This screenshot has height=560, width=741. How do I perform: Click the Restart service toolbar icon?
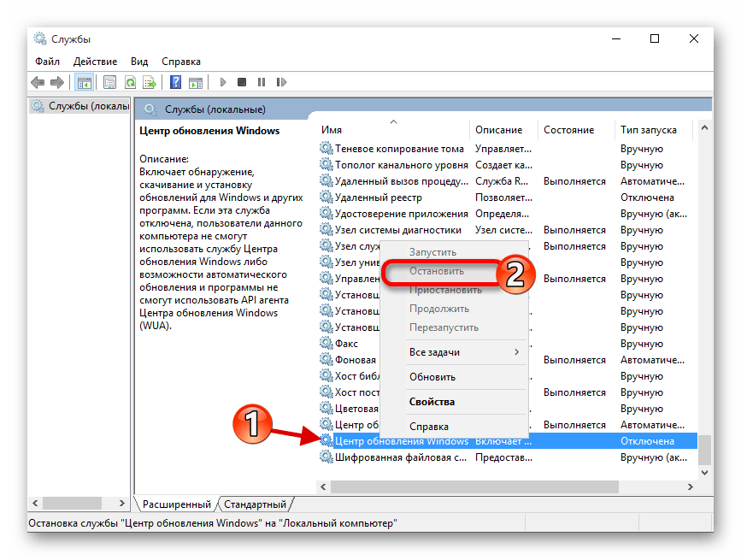pos(281,82)
